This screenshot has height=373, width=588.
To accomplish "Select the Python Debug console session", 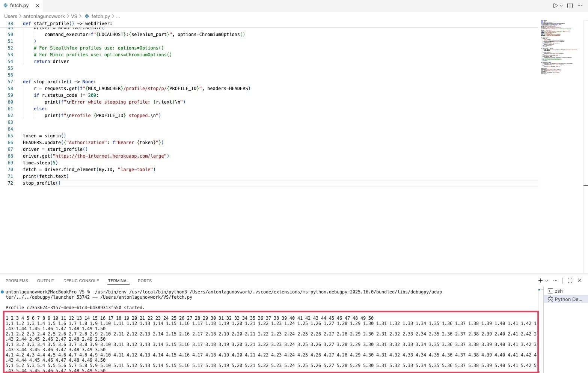I will click(565, 299).
